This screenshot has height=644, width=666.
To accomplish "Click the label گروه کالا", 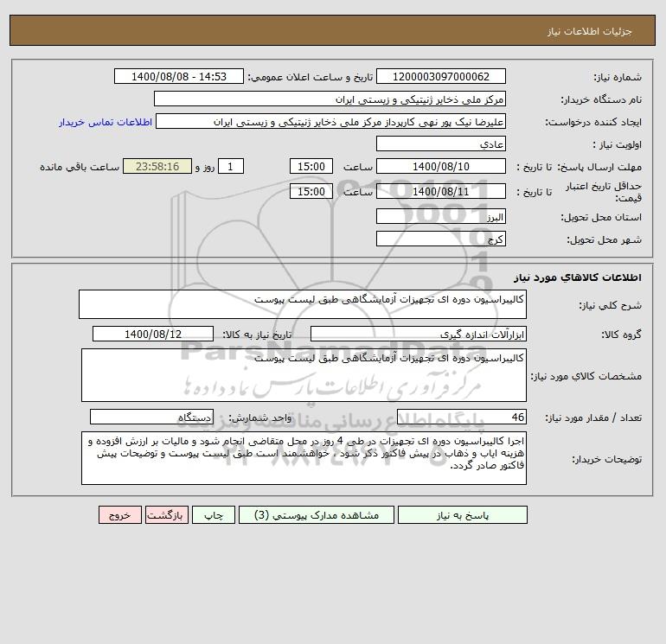I will point(621,335).
